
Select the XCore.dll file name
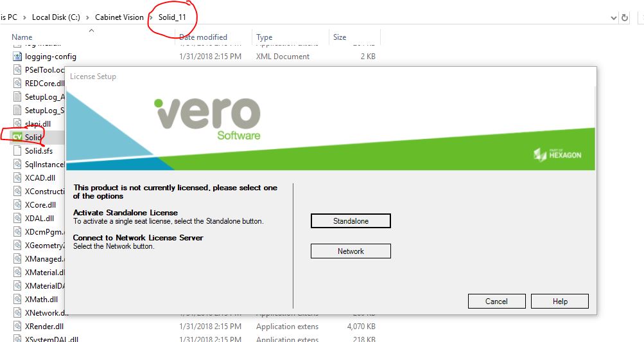click(x=40, y=204)
